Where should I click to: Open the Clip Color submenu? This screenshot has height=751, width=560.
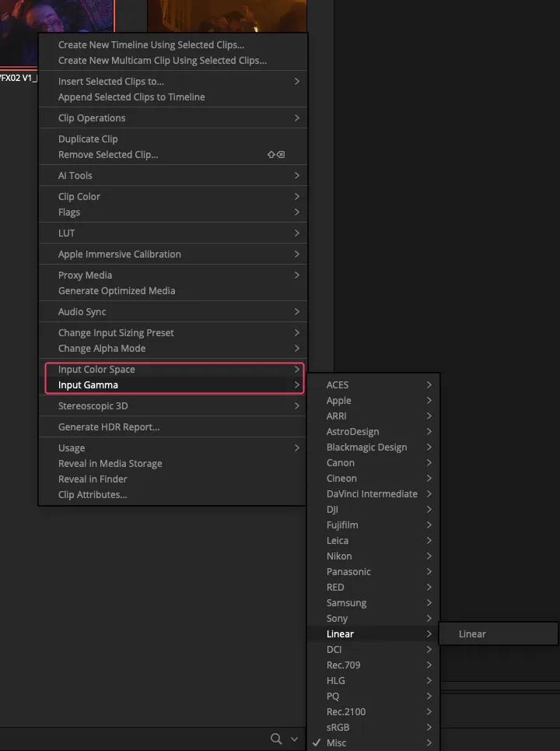[x=79, y=196]
